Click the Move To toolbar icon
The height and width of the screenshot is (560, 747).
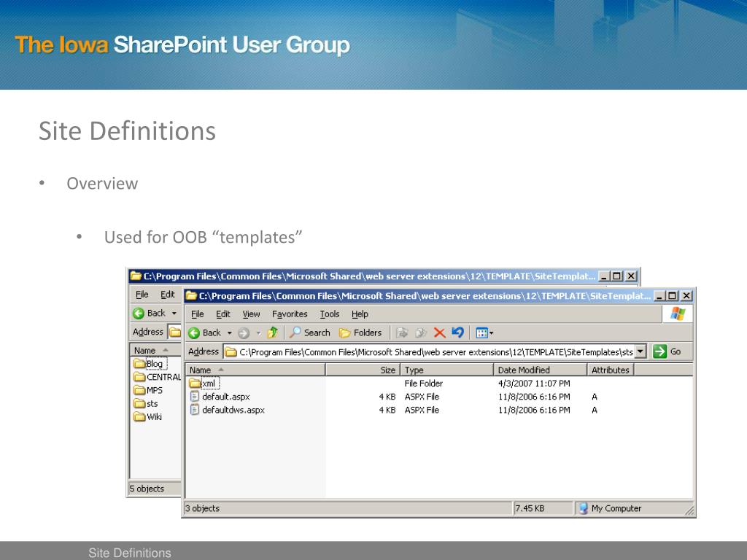pyautogui.click(x=402, y=332)
